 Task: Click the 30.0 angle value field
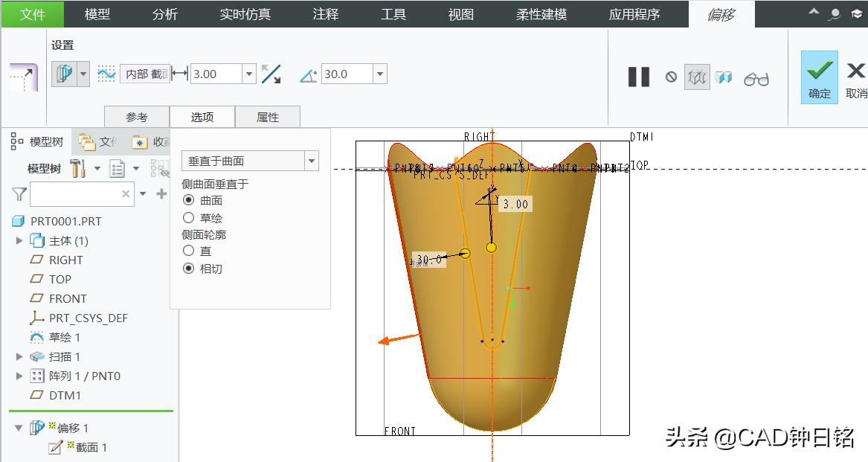pos(347,74)
